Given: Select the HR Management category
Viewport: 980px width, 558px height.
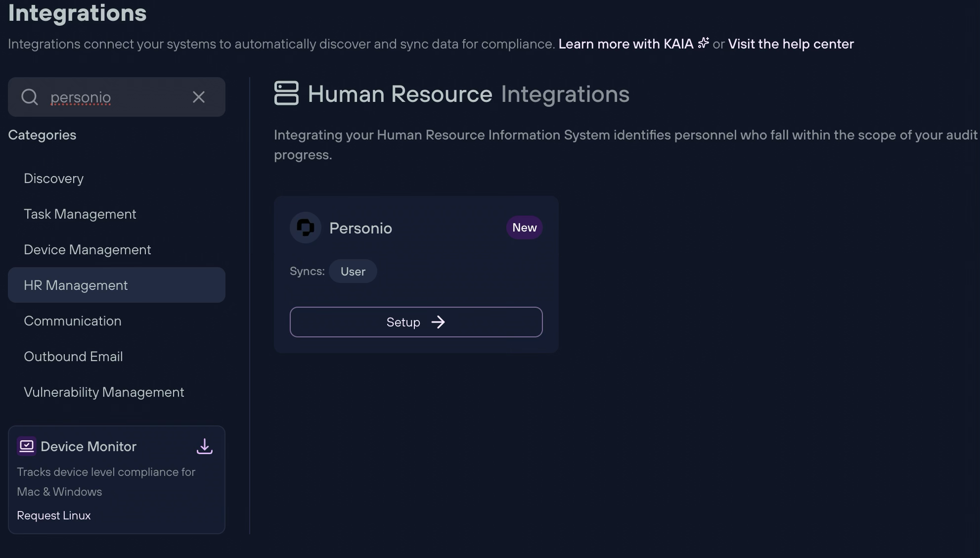Looking at the screenshot, I should (x=117, y=285).
